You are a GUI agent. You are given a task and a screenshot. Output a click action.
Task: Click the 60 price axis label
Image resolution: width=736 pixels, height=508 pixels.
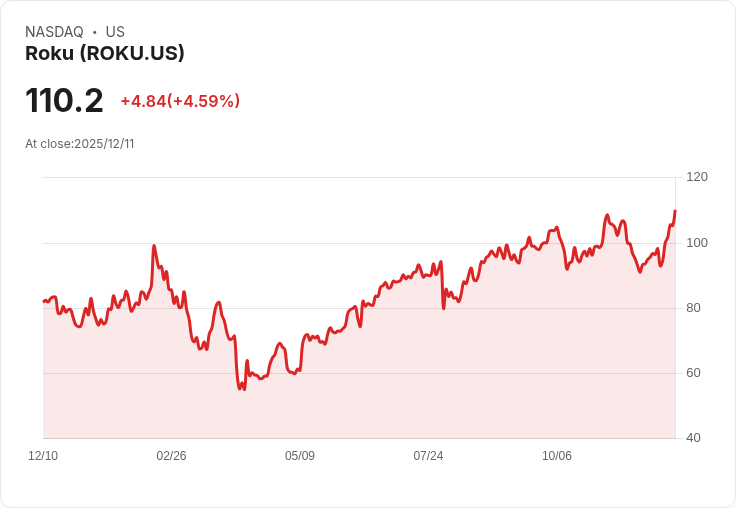pos(693,373)
